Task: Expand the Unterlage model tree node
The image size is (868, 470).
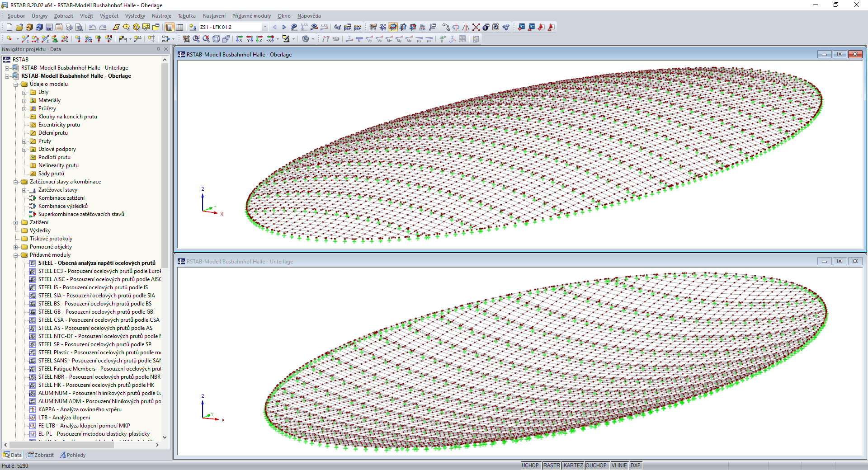Action: click(7, 68)
